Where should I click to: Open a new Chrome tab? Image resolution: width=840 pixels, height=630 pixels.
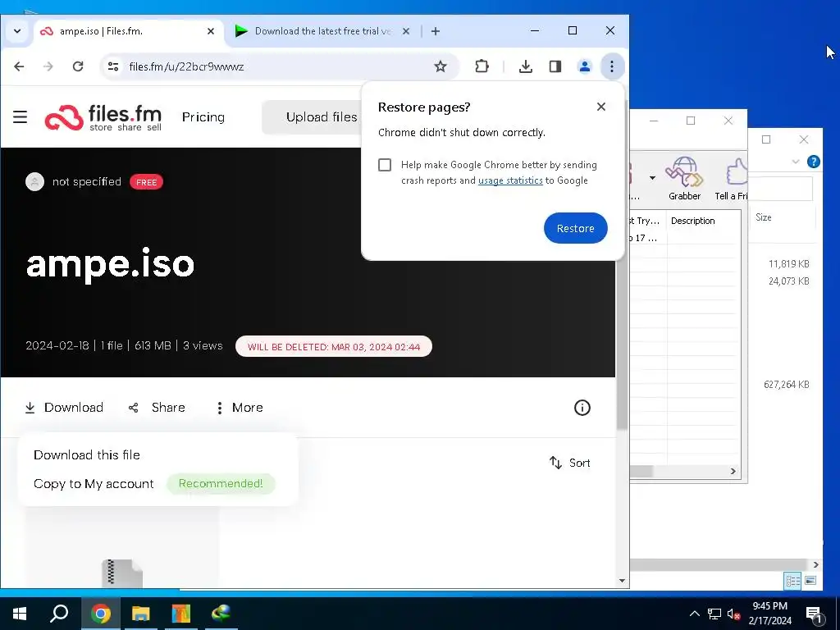436,31
